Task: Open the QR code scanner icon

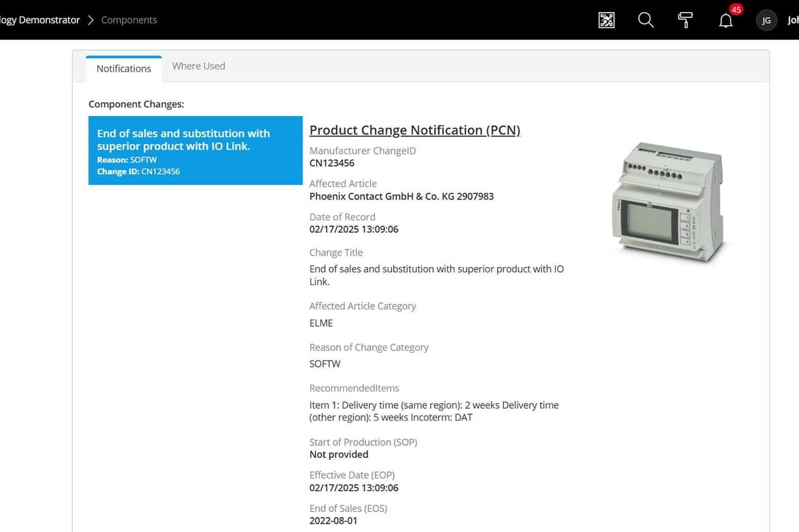Action: coord(606,20)
